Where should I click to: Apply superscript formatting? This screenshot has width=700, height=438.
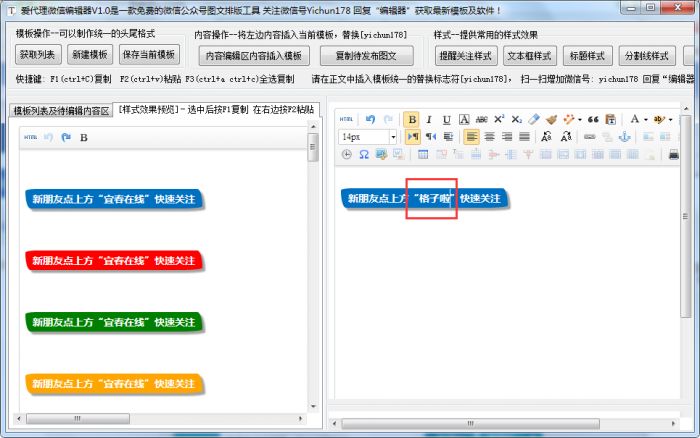(499, 119)
